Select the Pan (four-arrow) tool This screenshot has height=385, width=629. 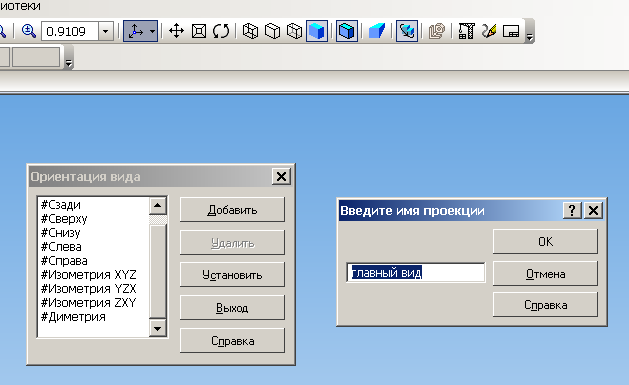[177, 31]
